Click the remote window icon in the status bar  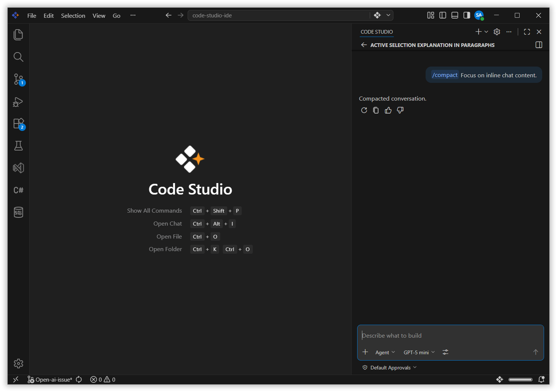(16, 379)
